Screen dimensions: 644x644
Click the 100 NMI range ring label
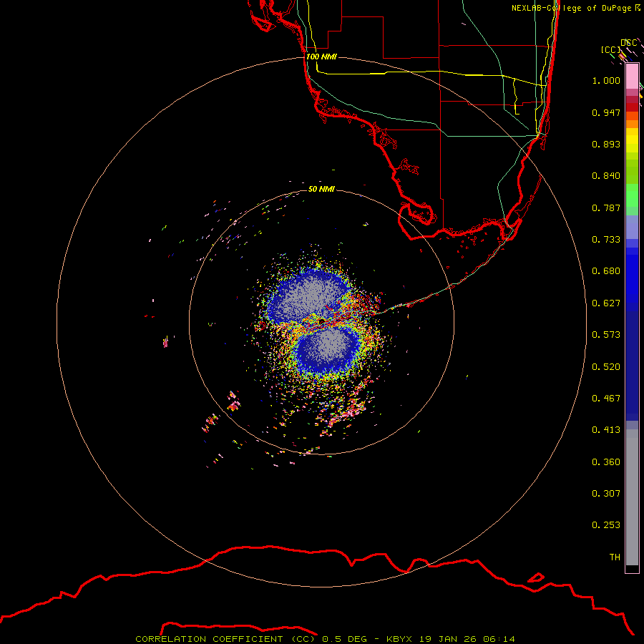point(321,57)
